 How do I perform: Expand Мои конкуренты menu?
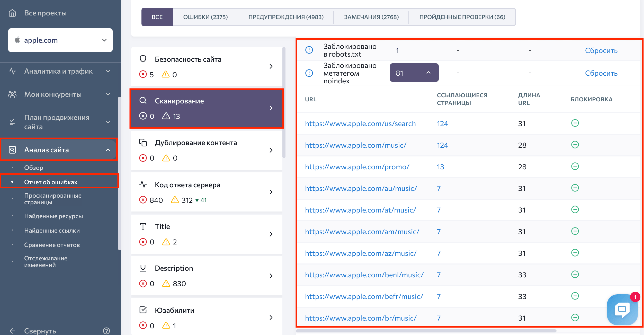108,94
